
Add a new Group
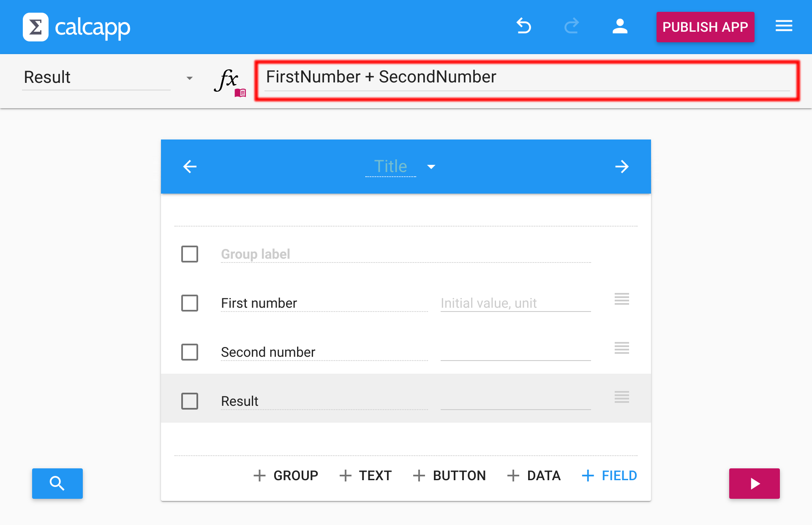pyautogui.click(x=286, y=476)
